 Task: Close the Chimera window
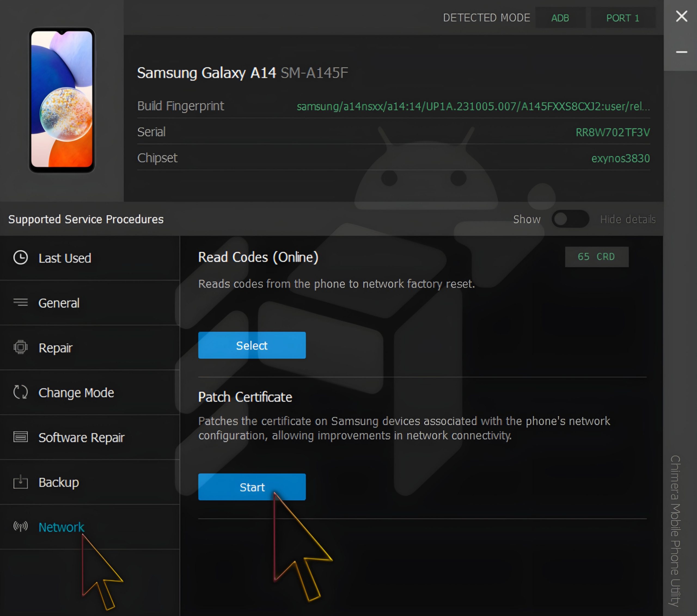point(681,16)
